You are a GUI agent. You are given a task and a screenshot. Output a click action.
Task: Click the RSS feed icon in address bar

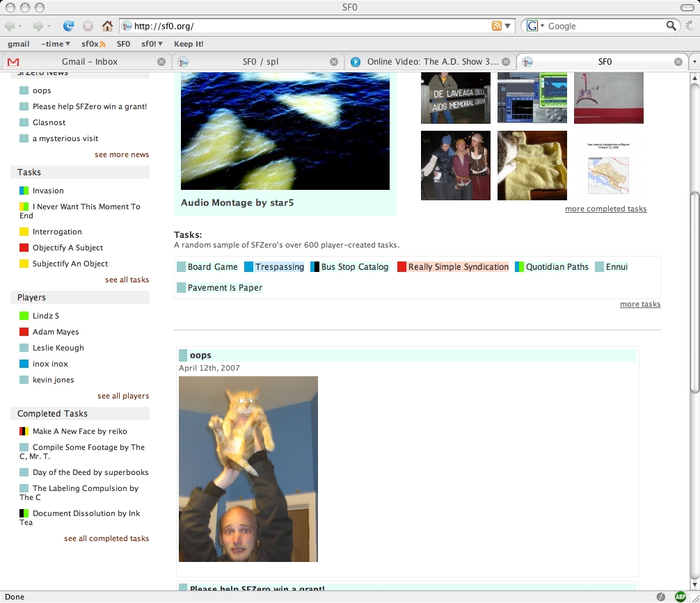(497, 26)
